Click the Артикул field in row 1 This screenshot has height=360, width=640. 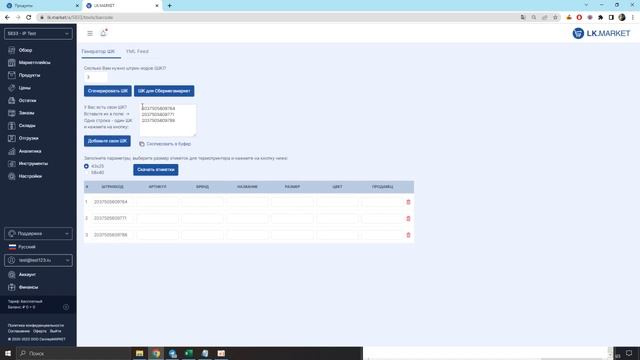pyautogui.click(x=158, y=202)
